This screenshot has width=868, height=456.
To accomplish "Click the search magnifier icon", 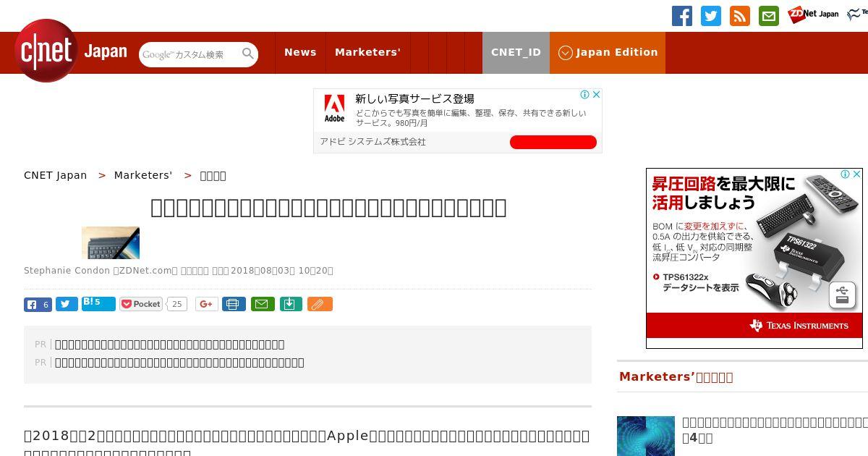I will [x=248, y=54].
